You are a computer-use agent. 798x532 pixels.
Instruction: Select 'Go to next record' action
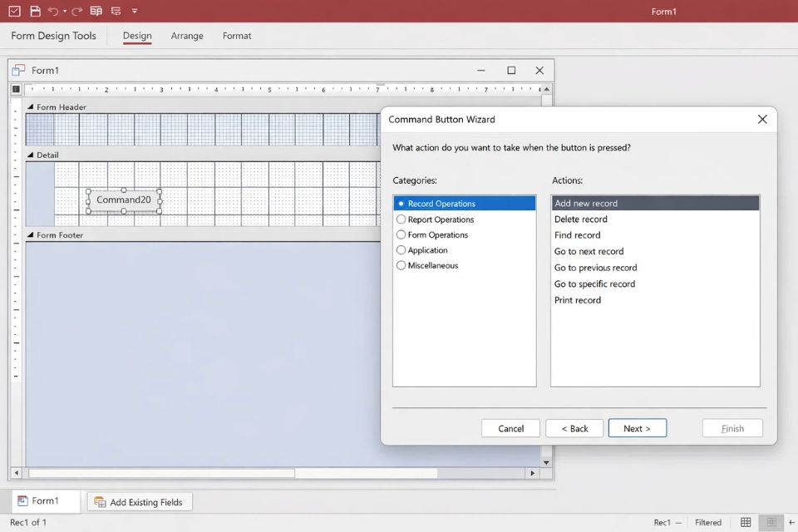(589, 252)
